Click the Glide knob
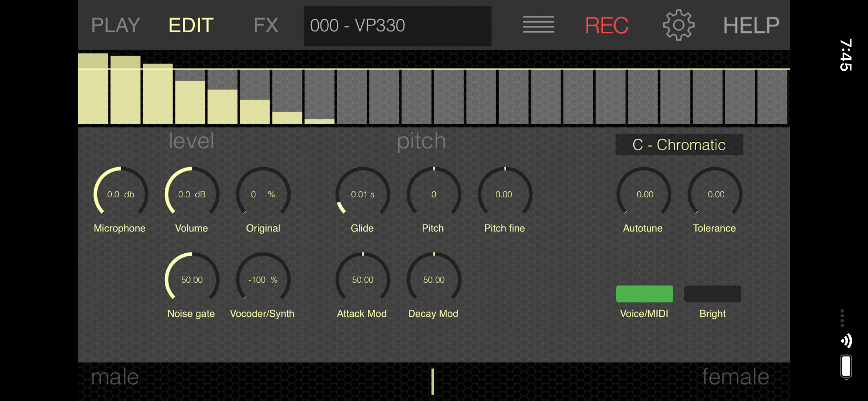The width and height of the screenshot is (868, 401). (363, 194)
